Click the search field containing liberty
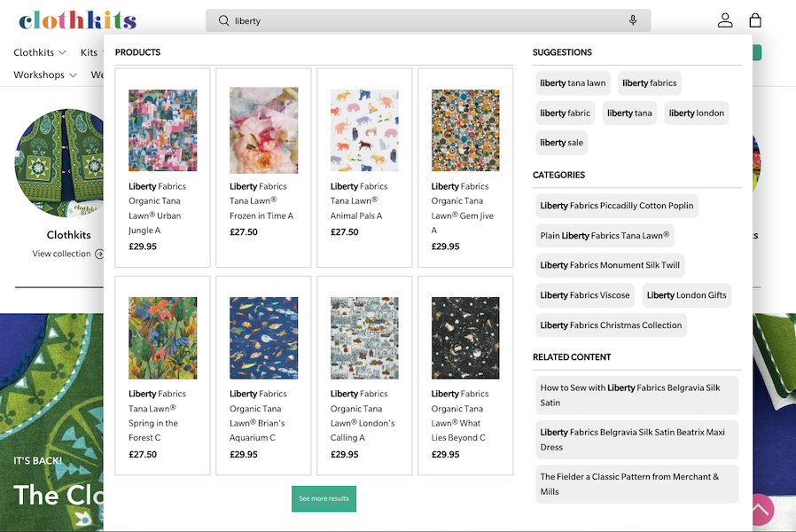 coord(428,20)
